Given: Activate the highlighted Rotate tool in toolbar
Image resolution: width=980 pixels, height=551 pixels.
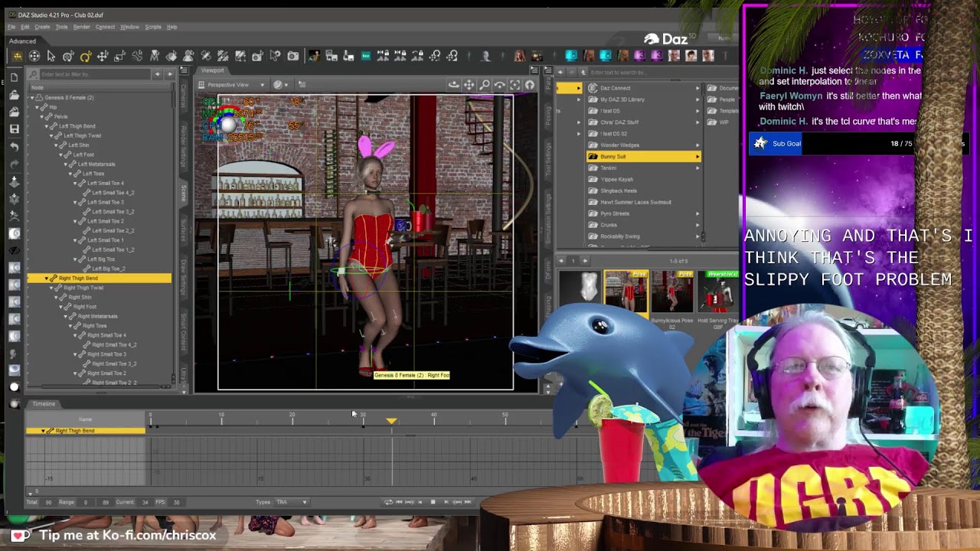Looking at the screenshot, I should [x=85, y=56].
